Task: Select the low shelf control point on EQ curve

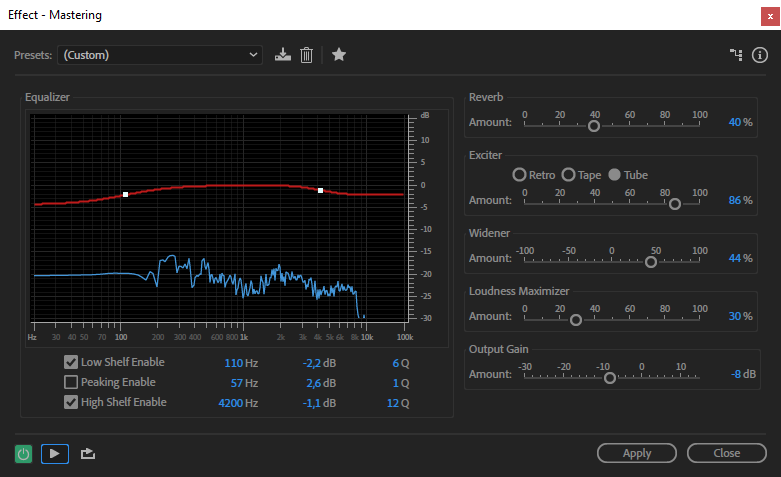Action: tap(126, 195)
